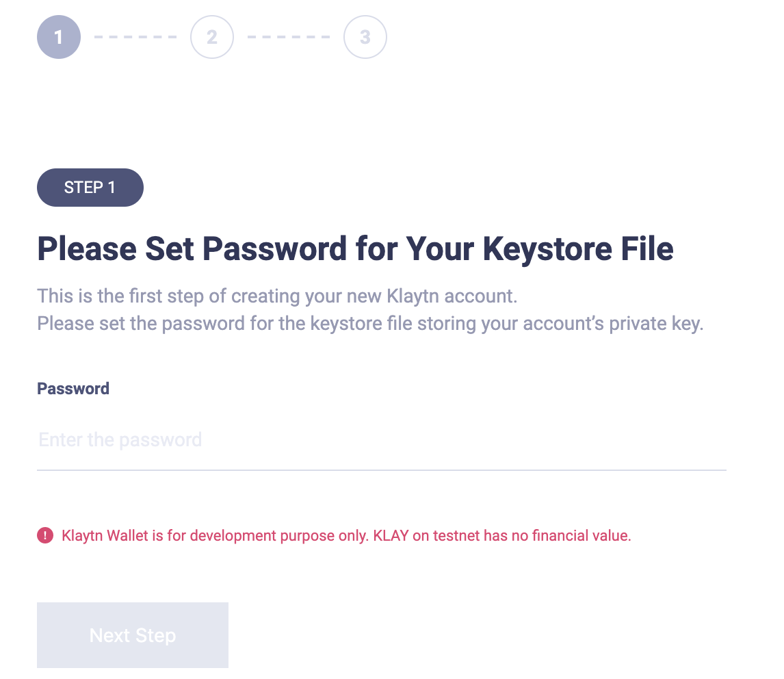This screenshot has height=679, width=784.
Task: Click the step 1 progress circle
Action: [59, 37]
